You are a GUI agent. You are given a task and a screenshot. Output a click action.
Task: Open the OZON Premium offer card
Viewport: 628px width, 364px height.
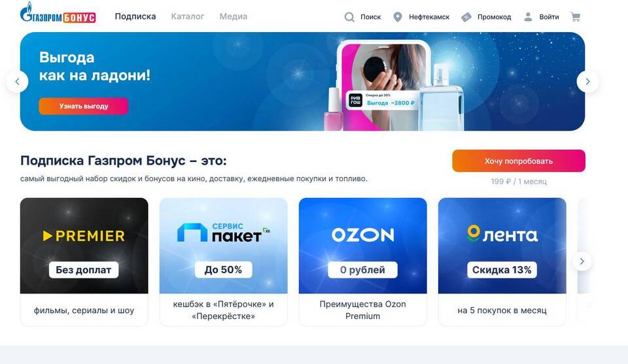(x=363, y=261)
